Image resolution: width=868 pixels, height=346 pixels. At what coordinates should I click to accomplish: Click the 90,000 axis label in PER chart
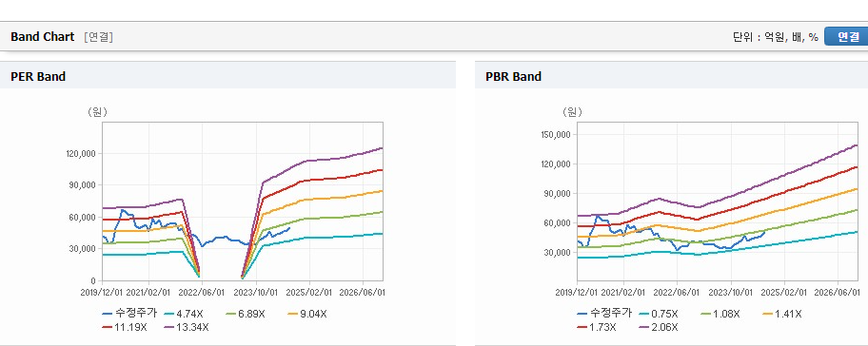83,185
